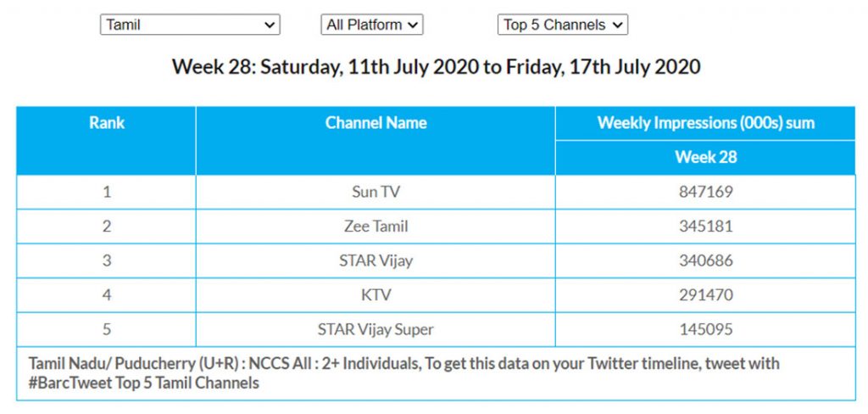Select the STAR Vijay Super channel cell
The width and height of the screenshot is (868, 414).
point(376,329)
